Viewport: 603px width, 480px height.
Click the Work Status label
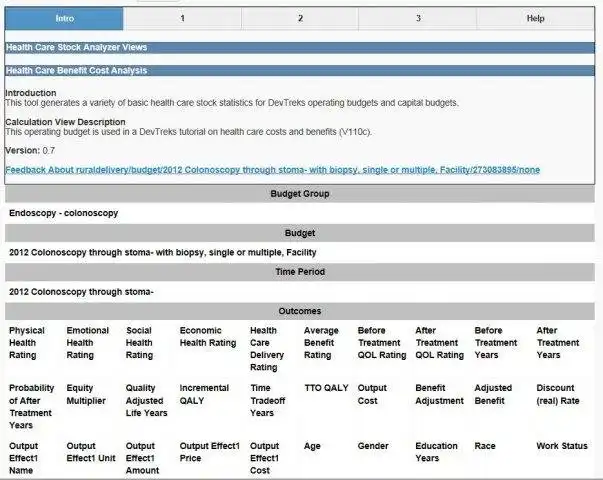(x=562, y=446)
